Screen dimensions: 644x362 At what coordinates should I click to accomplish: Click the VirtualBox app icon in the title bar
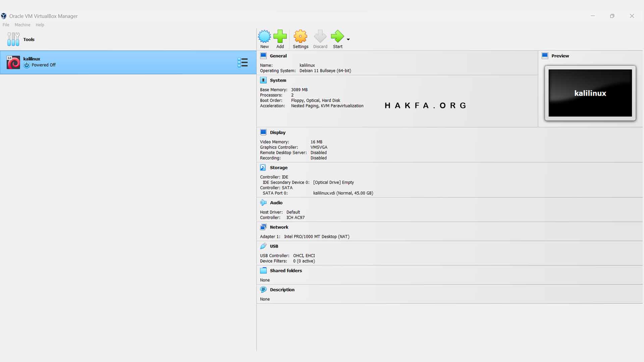(x=4, y=16)
